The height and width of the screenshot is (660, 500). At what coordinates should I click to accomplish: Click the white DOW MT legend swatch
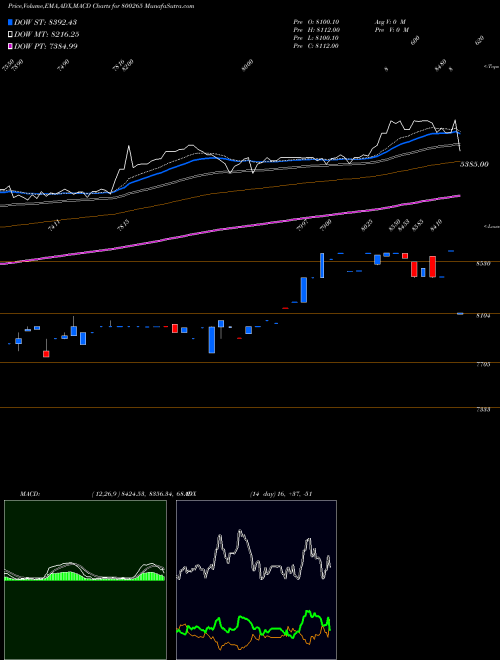[x=10, y=35]
